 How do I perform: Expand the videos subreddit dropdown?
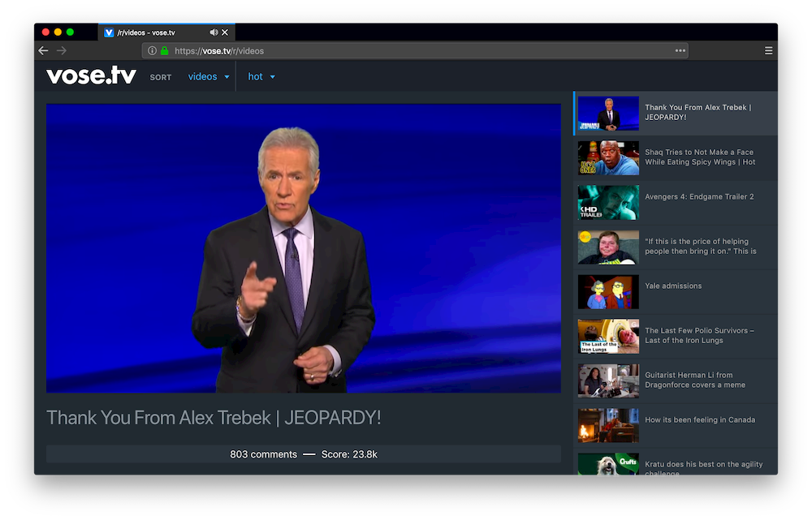209,76
